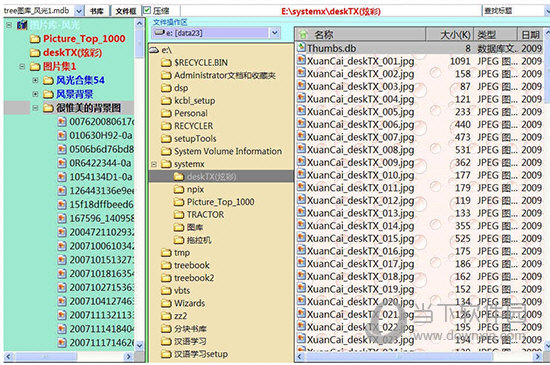The image size is (550, 365).
Task: Open Picture_Top_1000 folder under systemx
Action: coord(221,202)
